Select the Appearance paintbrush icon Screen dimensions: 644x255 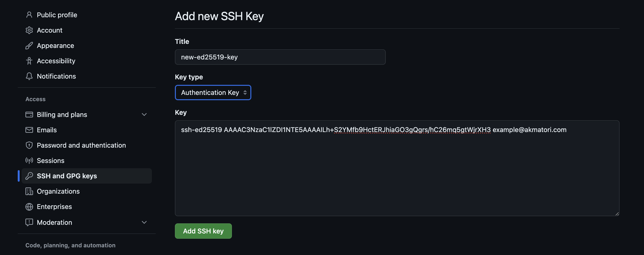pos(29,46)
